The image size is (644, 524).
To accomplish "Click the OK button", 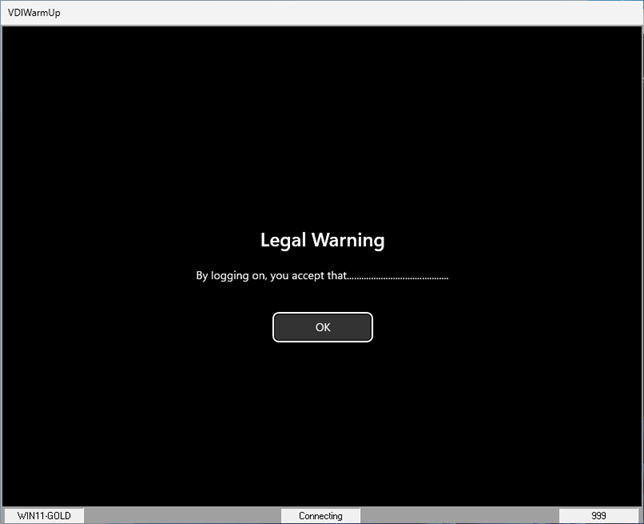I will click(322, 327).
